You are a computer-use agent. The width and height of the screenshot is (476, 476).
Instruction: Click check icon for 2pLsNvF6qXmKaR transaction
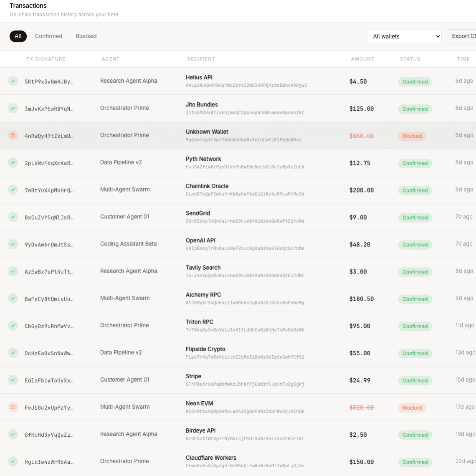[13, 163]
